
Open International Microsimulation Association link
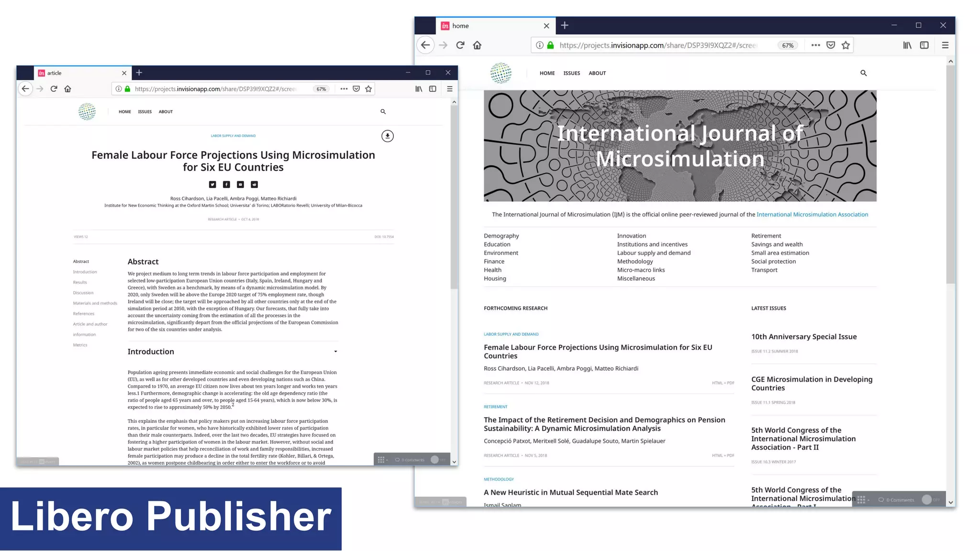pyautogui.click(x=812, y=215)
